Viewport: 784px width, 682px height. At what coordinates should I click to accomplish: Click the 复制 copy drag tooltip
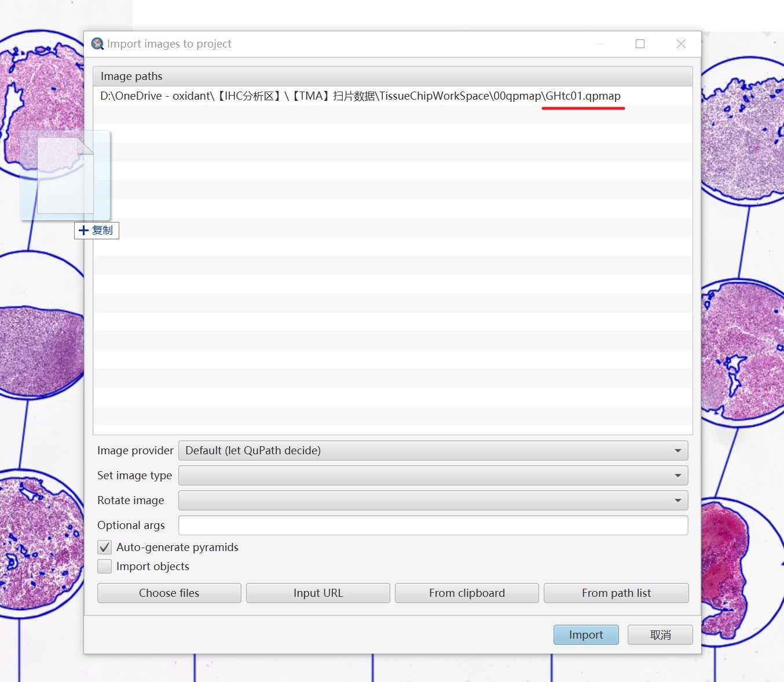pos(97,231)
